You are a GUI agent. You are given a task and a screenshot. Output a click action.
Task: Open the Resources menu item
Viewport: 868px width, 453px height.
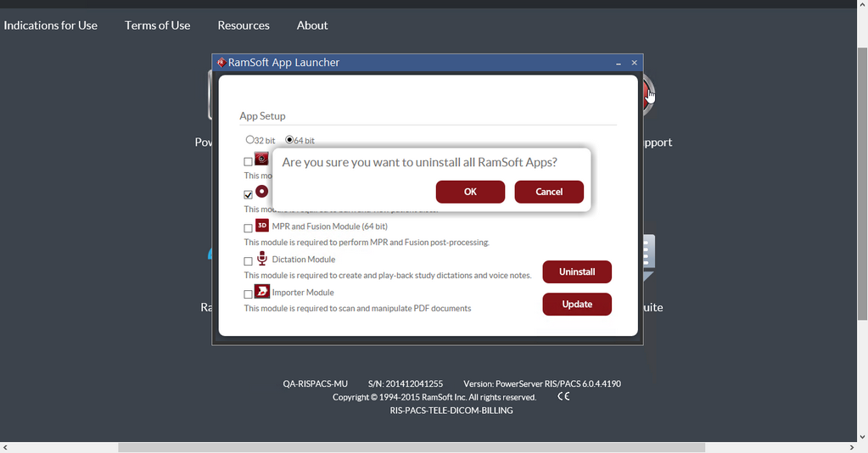[244, 25]
